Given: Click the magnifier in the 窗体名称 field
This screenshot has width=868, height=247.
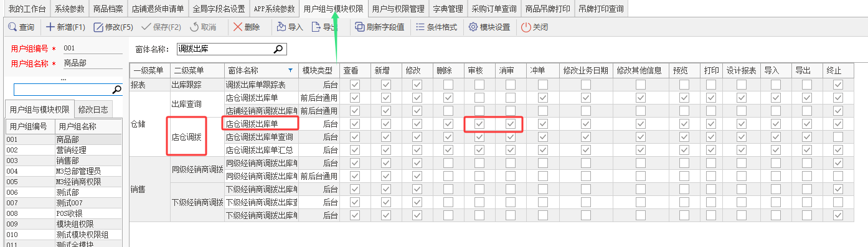Looking at the screenshot, I should pyautogui.click(x=279, y=49).
